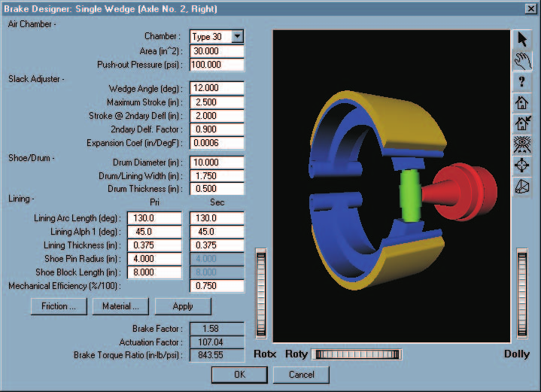
Task: Select the crosshair seek tool
Action: click(x=522, y=166)
